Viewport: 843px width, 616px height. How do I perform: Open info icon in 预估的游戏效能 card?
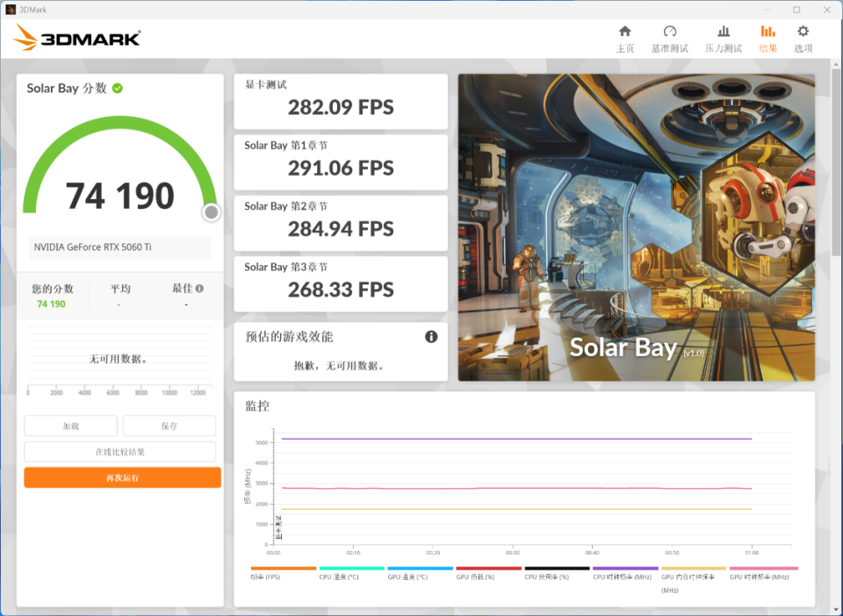(431, 337)
